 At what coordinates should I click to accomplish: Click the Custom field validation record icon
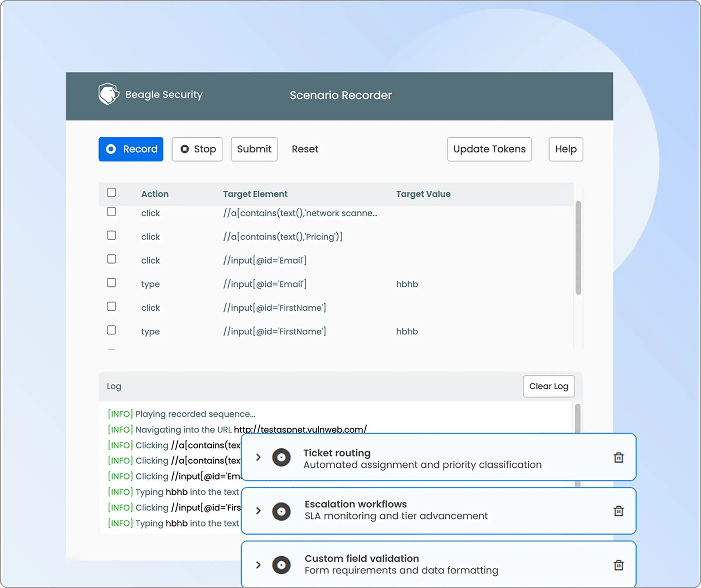pyautogui.click(x=281, y=565)
